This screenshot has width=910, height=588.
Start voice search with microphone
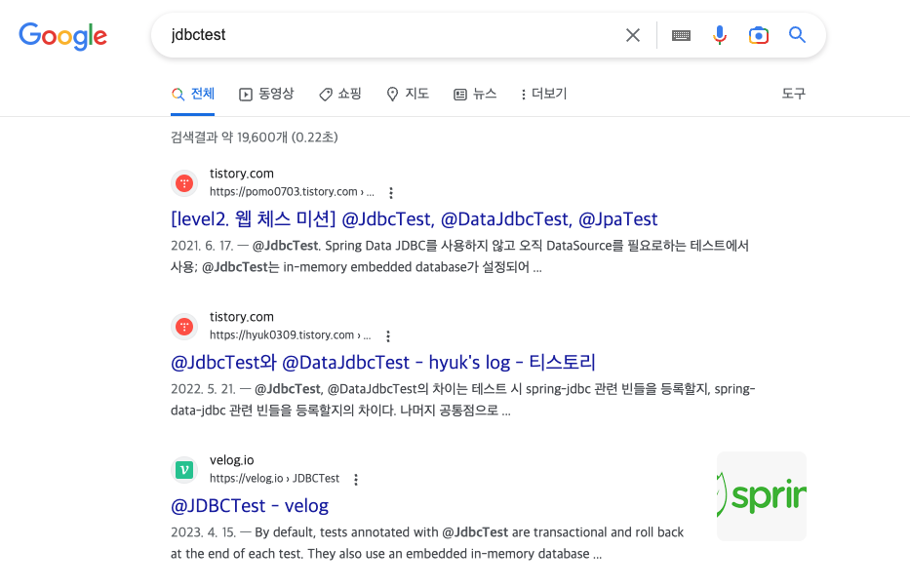[x=720, y=35]
